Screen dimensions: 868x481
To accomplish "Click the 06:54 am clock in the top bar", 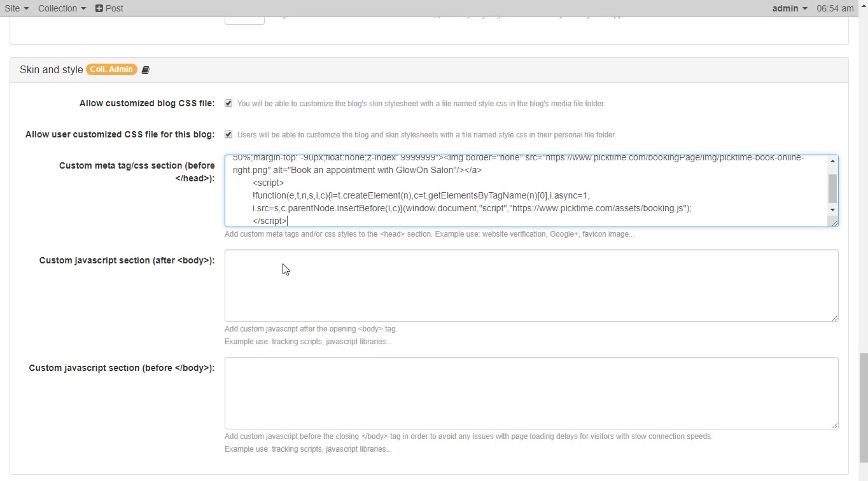I will tap(835, 8).
